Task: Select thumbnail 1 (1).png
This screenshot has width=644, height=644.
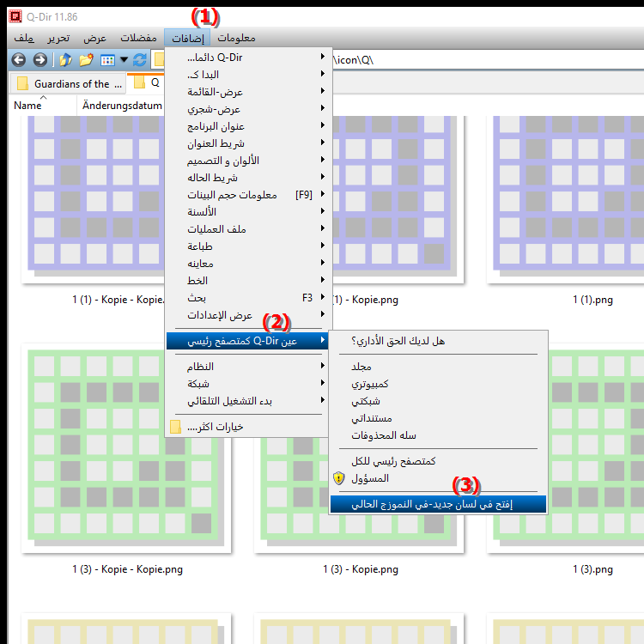Action: pos(565,197)
